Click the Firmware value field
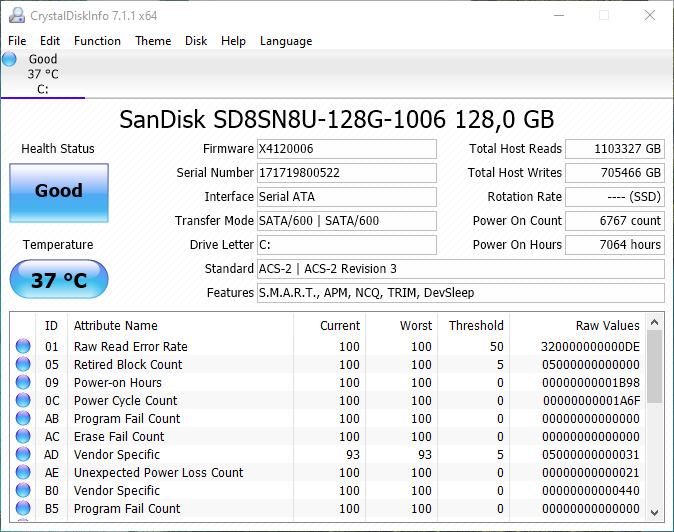Viewport: 674px width, 532px height. pyautogui.click(x=346, y=149)
